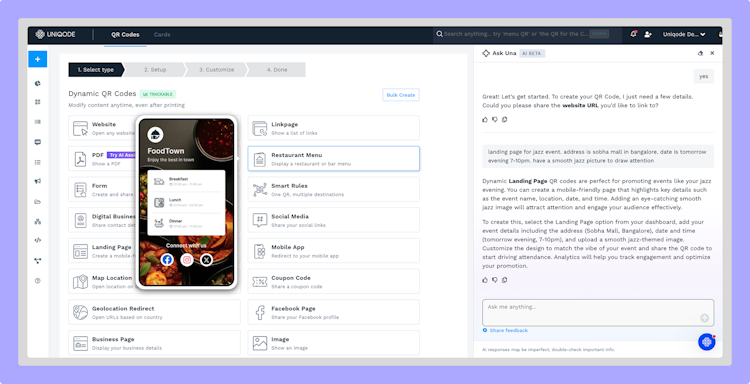Expand the Uniqode account dropdown
This screenshot has width=750, height=384.
point(684,34)
